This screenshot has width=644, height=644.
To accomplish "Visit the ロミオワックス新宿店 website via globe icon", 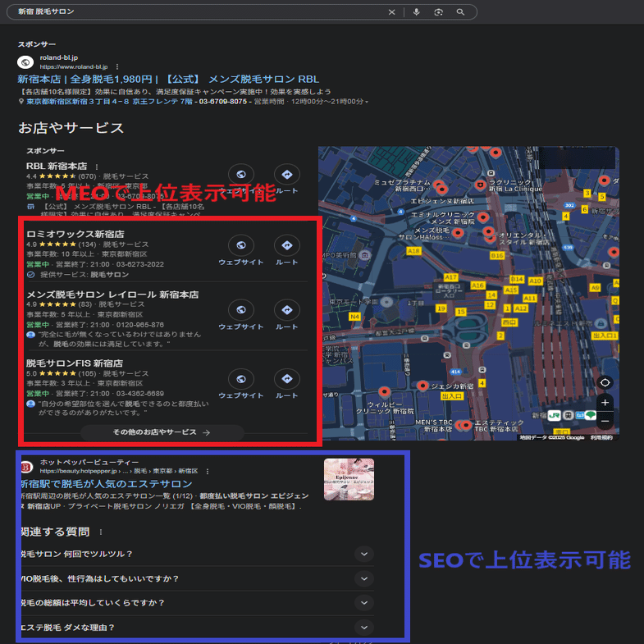I will pos(241,245).
